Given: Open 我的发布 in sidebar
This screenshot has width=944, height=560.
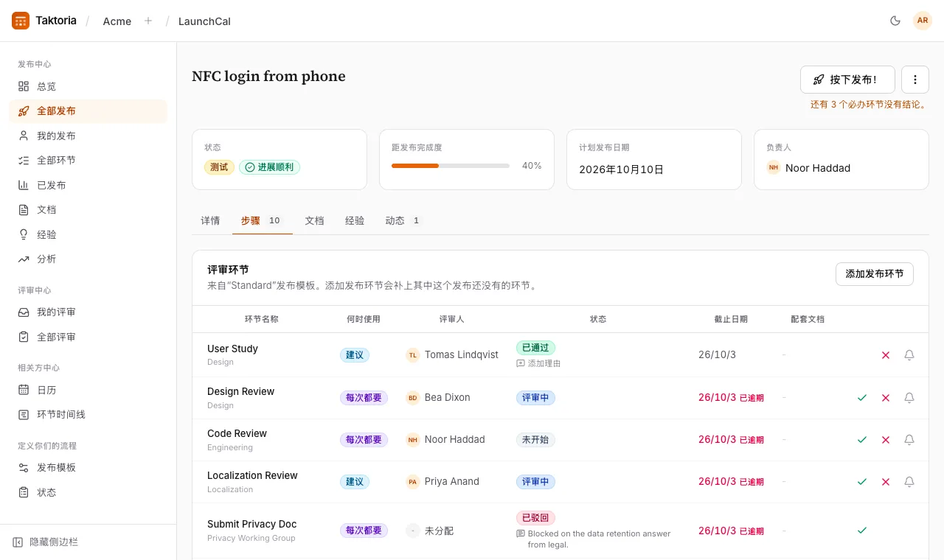Looking at the screenshot, I should (88, 136).
